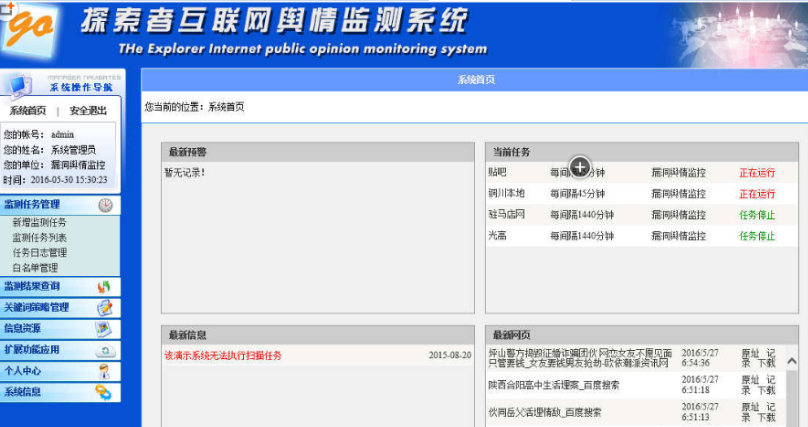This screenshot has width=808, height=427.
Task: Open 新增监测任务 submenu item
Action: [x=39, y=223]
